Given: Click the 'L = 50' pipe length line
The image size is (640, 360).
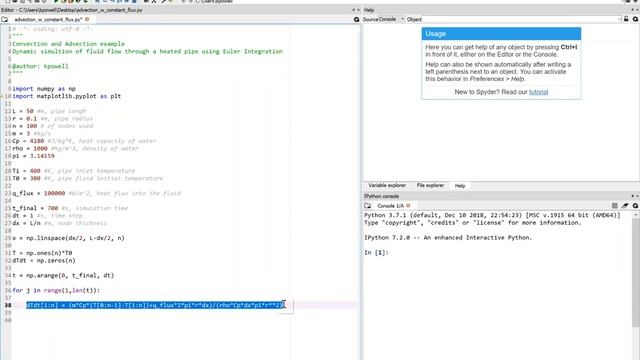Looking at the screenshot, I should (49, 111).
